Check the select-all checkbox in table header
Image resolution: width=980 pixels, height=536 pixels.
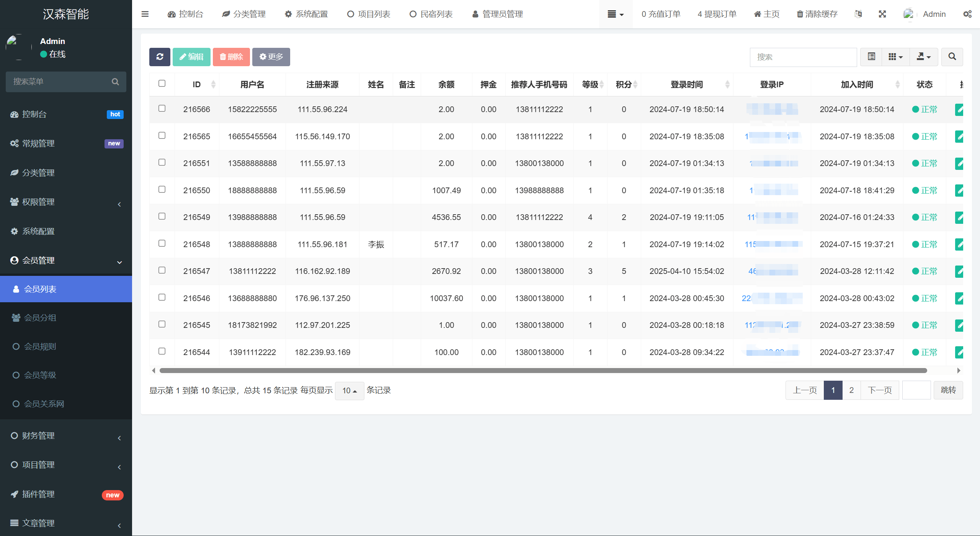click(162, 83)
